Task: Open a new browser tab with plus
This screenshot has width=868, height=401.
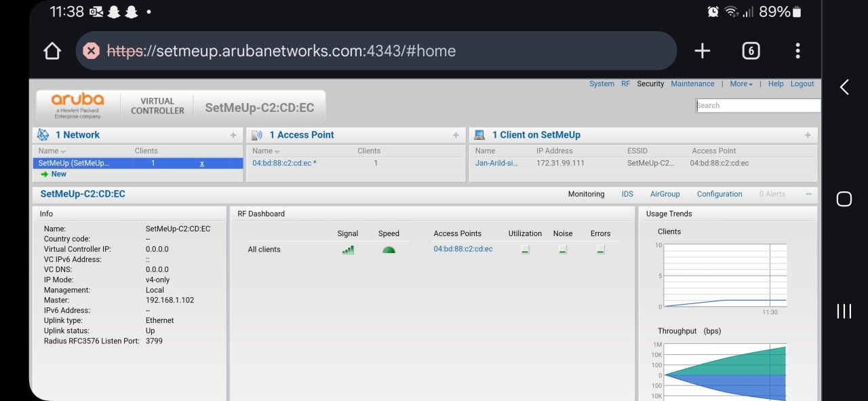Action: pyautogui.click(x=703, y=51)
